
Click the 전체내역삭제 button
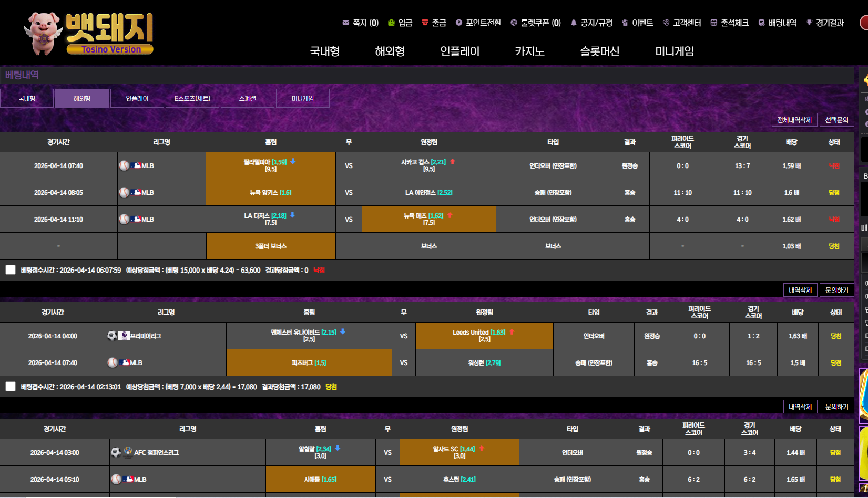(794, 120)
